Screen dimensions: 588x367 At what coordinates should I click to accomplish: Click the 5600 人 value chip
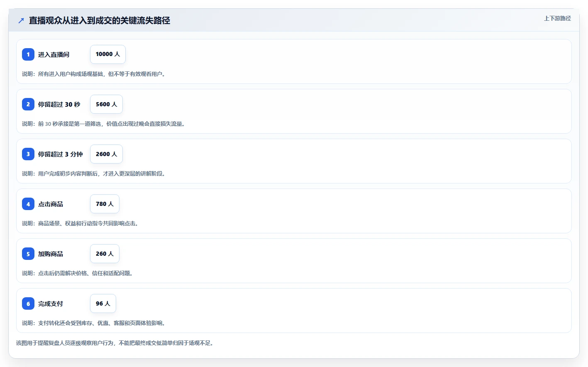pyautogui.click(x=106, y=104)
